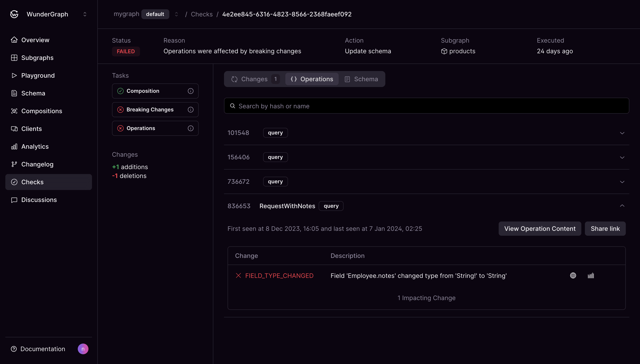The image size is (640, 364).
Task: Click the Compositions icon in sidebar
Action: (14, 111)
